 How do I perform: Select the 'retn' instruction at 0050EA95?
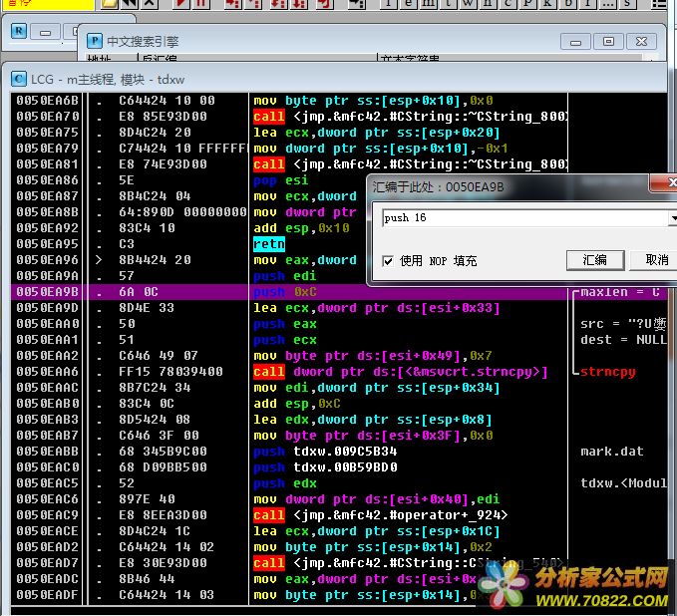point(269,244)
